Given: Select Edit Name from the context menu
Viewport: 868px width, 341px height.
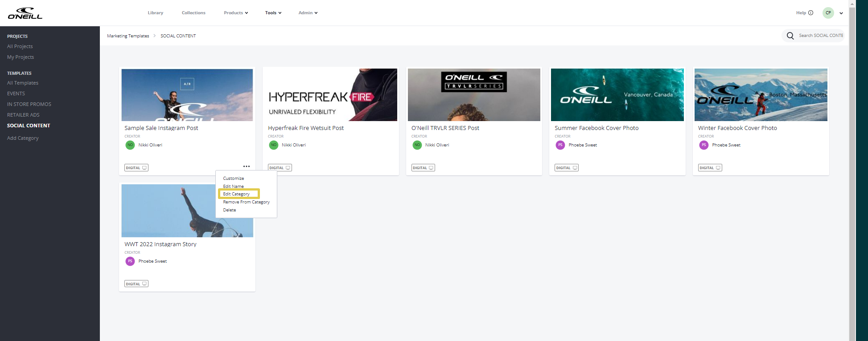Looking at the screenshot, I should pyautogui.click(x=234, y=186).
